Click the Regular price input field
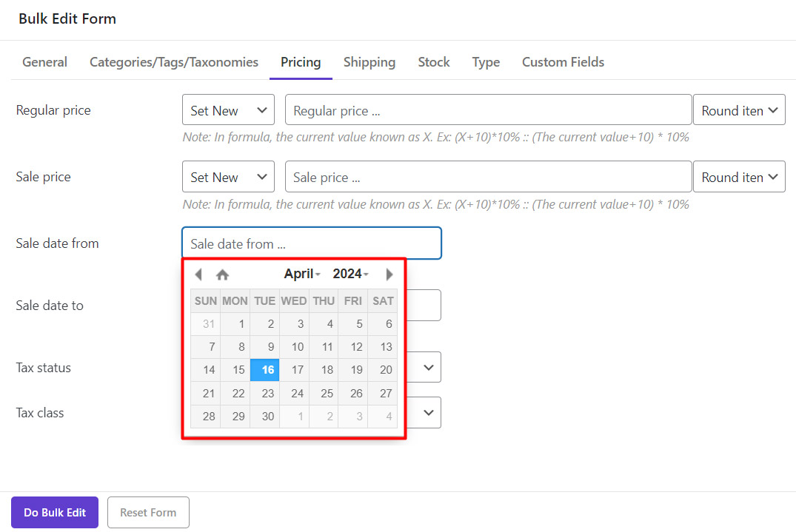This screenshot has width=796, height=532. coord(488,110)
